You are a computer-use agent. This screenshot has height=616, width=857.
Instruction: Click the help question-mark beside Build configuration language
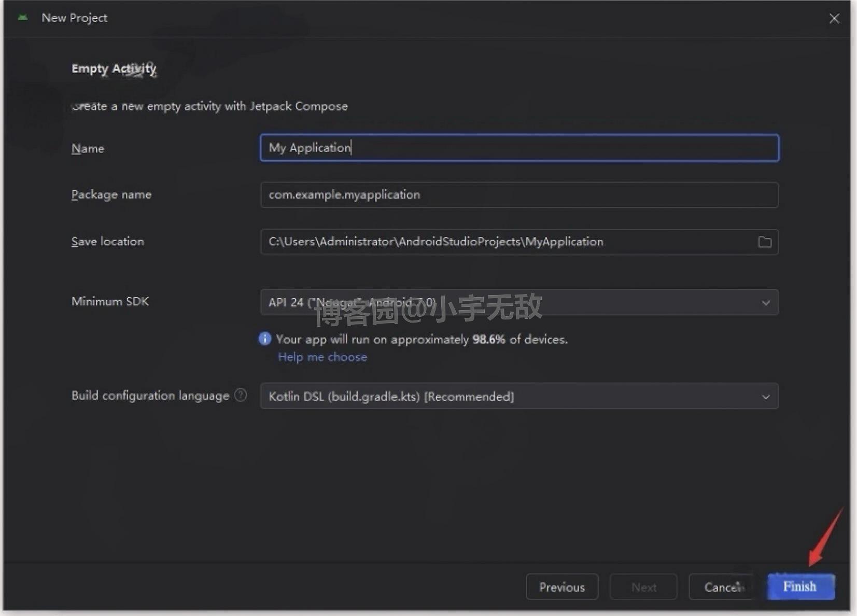click(x=241, y=395)
